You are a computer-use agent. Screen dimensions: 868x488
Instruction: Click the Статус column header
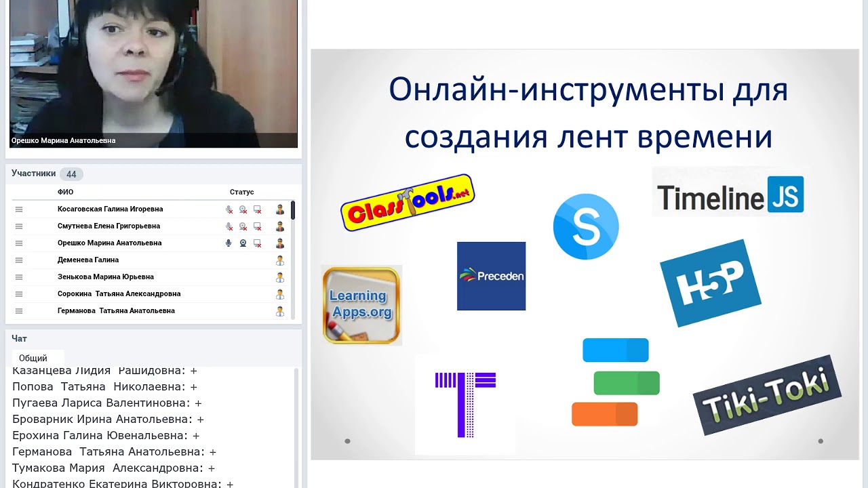point(241,192)
